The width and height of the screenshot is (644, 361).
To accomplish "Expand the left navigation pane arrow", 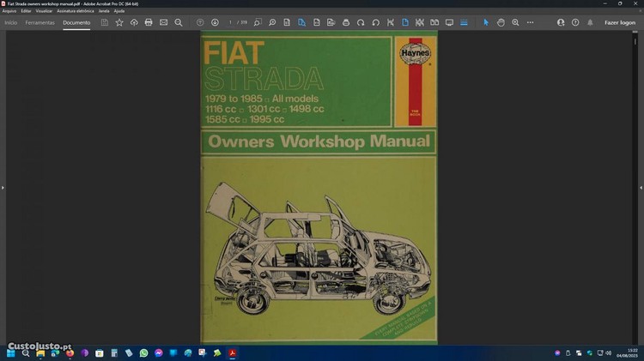I will [x=3, y=187].
